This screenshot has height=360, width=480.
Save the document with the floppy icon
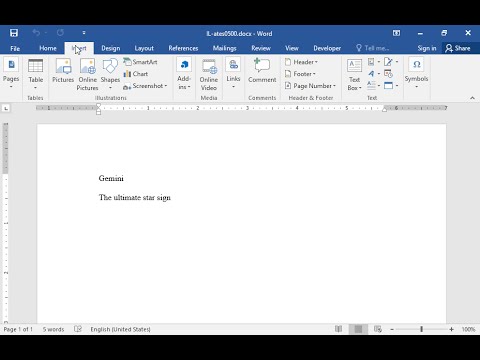14,33
